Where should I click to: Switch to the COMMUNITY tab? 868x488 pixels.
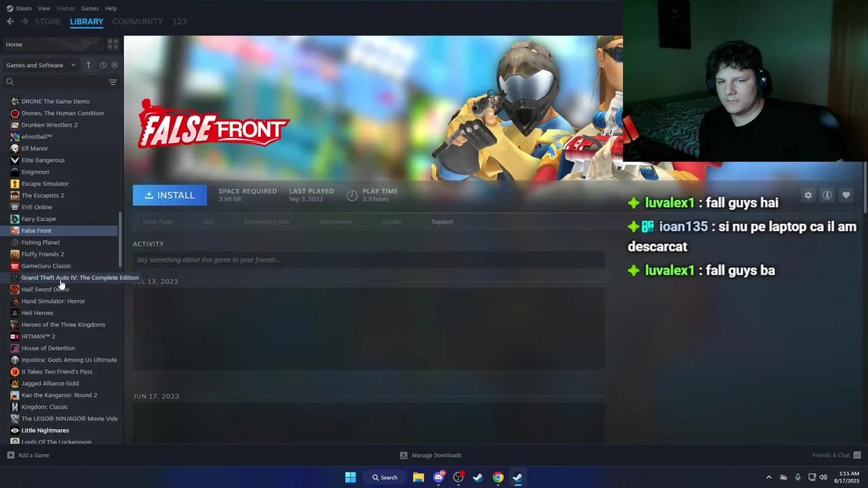pyautogui.click(x=138, y=22)
